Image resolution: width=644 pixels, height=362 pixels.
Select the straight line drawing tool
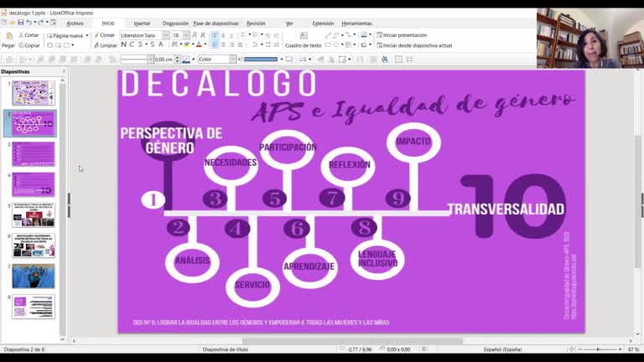(328, 35)
